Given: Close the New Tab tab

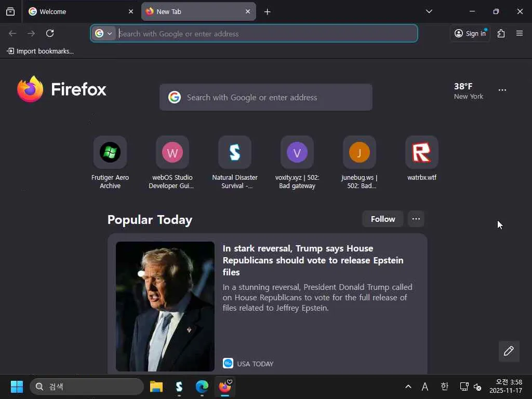Looking at the screenshot, I should 248,11.
